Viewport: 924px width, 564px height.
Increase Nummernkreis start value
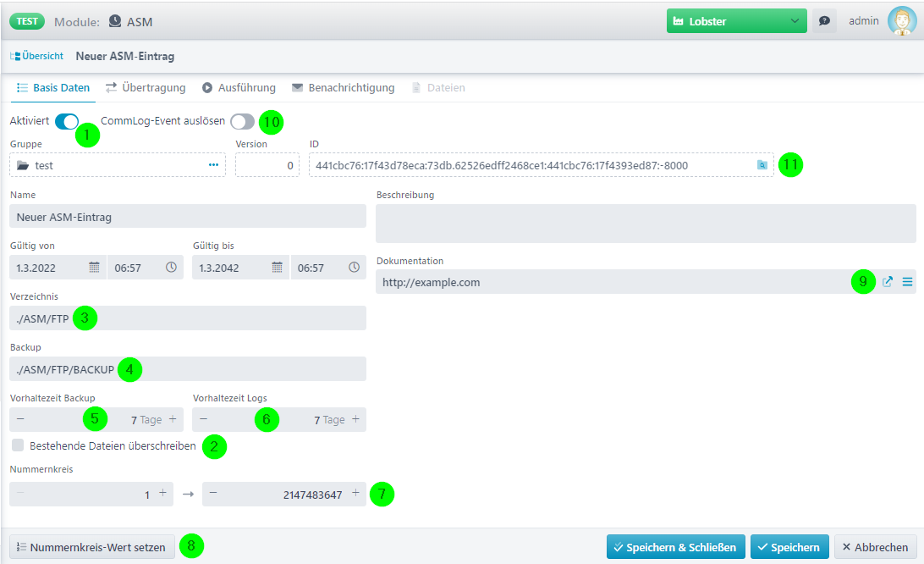tap(162, 493)
